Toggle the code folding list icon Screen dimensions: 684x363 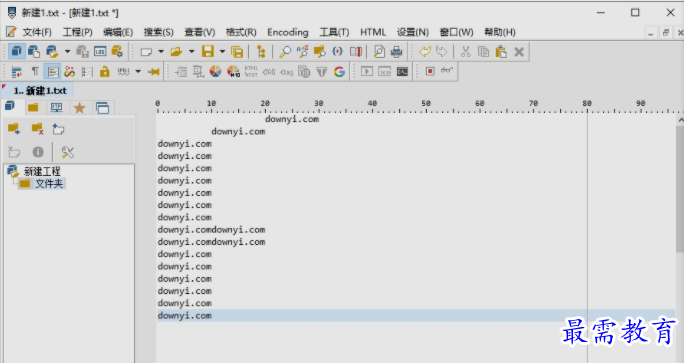pos(87,72)
